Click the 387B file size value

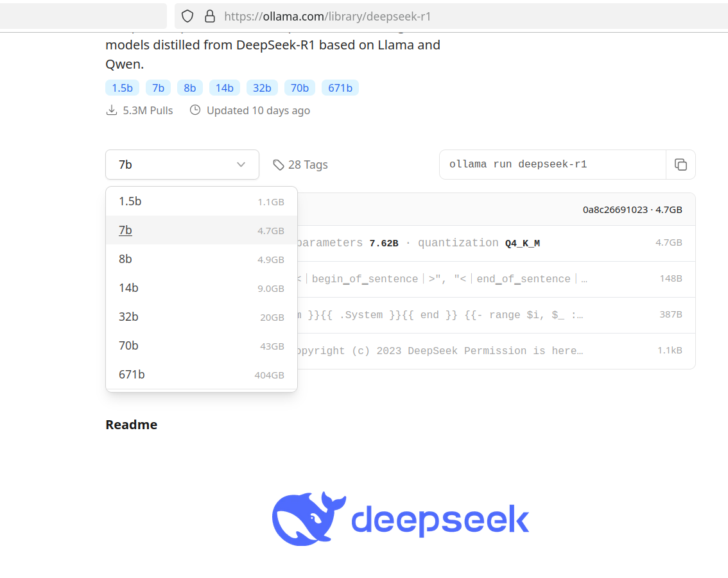(671, 314)
